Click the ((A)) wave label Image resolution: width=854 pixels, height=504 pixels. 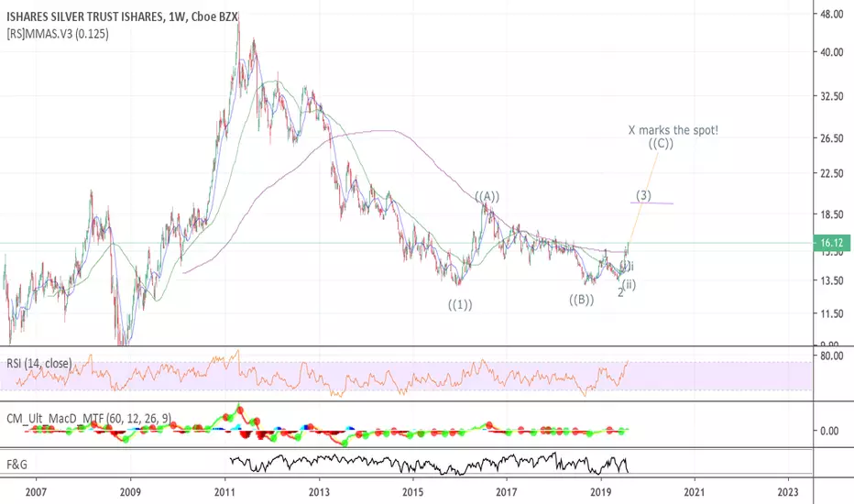[x=487, y=197]
